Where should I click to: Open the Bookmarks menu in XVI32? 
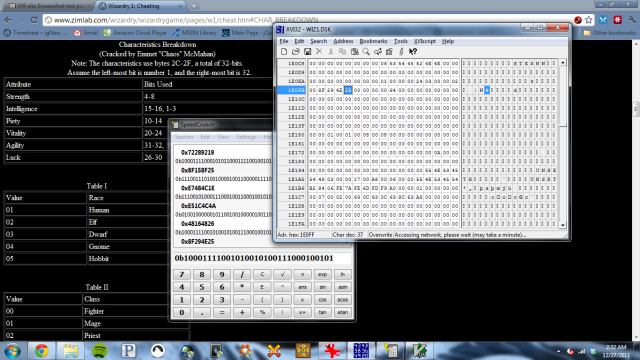tap(373, 41)
